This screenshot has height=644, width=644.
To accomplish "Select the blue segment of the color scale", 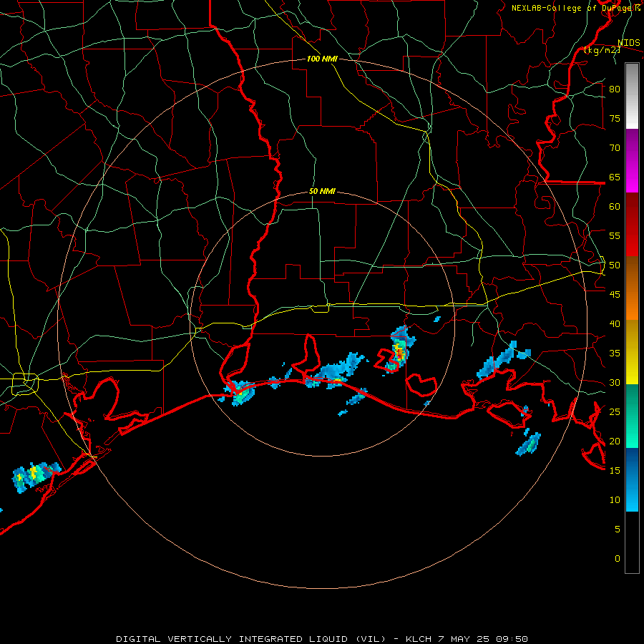I will tap(632, 479).
